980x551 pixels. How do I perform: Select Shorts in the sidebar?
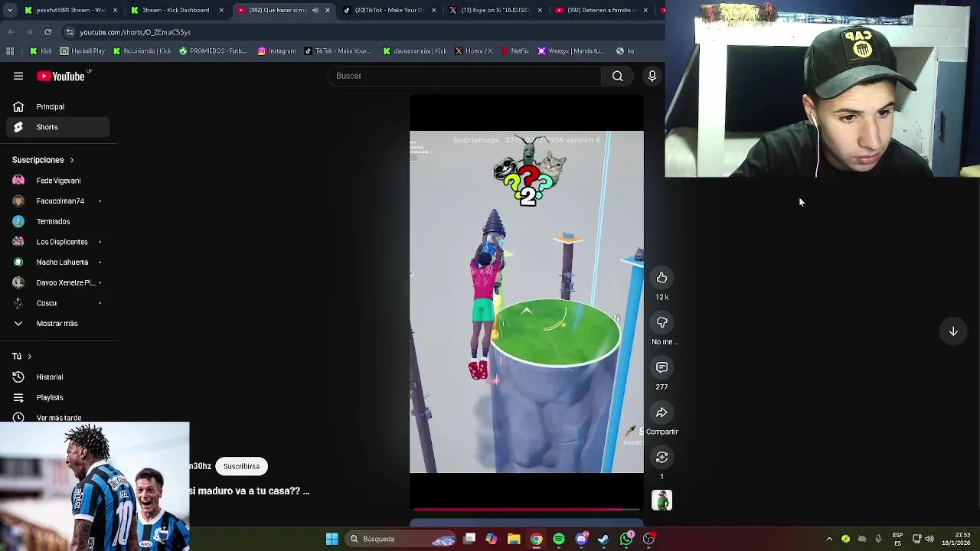(58, 127)
